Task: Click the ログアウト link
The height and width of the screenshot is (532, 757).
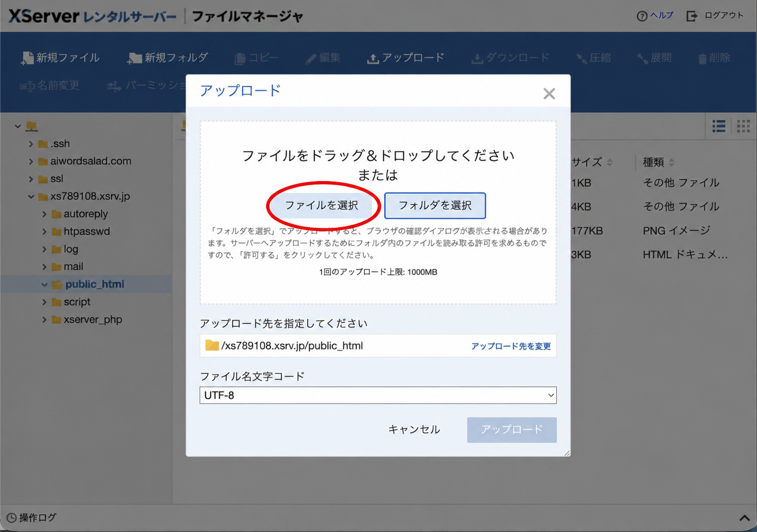Action: point(714,16)
